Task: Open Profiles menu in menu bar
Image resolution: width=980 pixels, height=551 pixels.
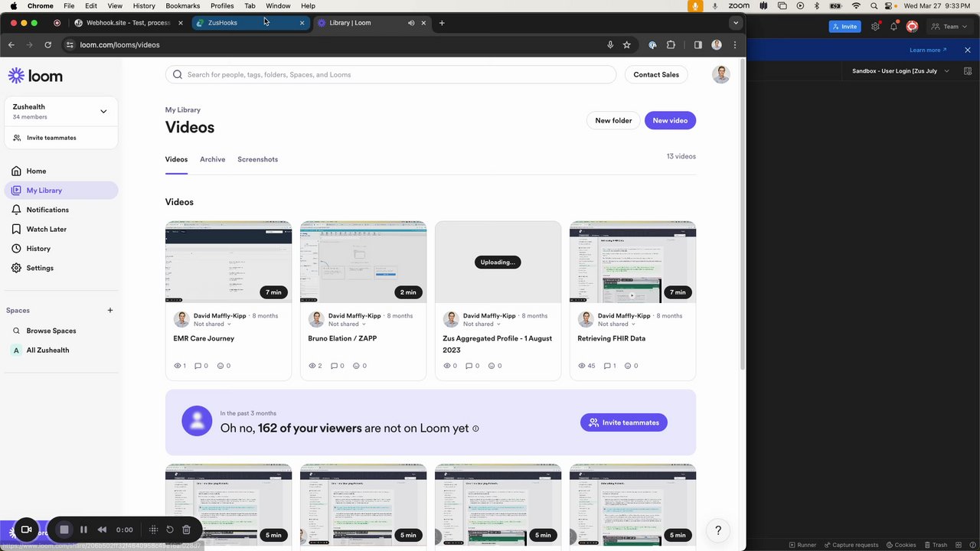Action: (x=222, y=5)
